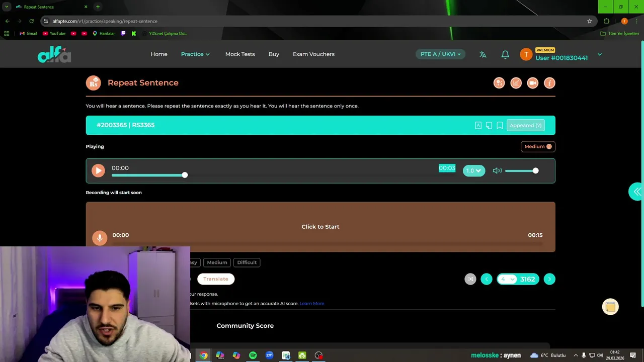The width and height of the screenshot is (644, 362).
Task: Open the language translation icon
Action: [x=483, y=54]
